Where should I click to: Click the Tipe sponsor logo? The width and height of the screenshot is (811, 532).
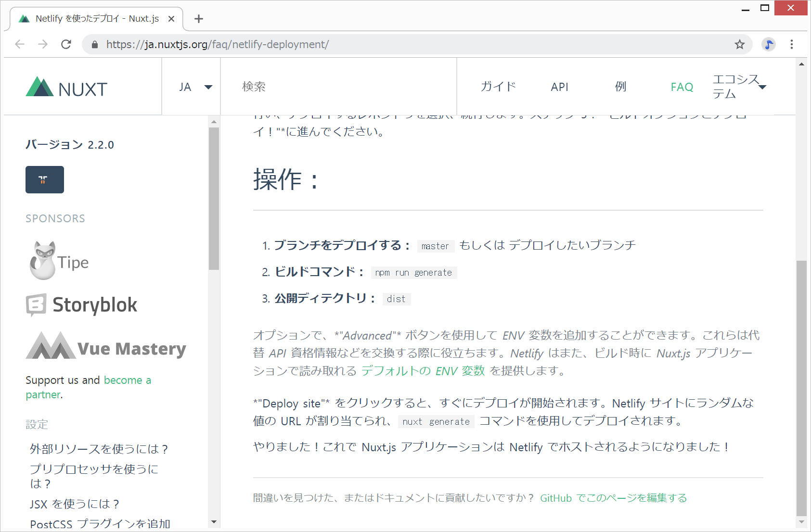59,261
